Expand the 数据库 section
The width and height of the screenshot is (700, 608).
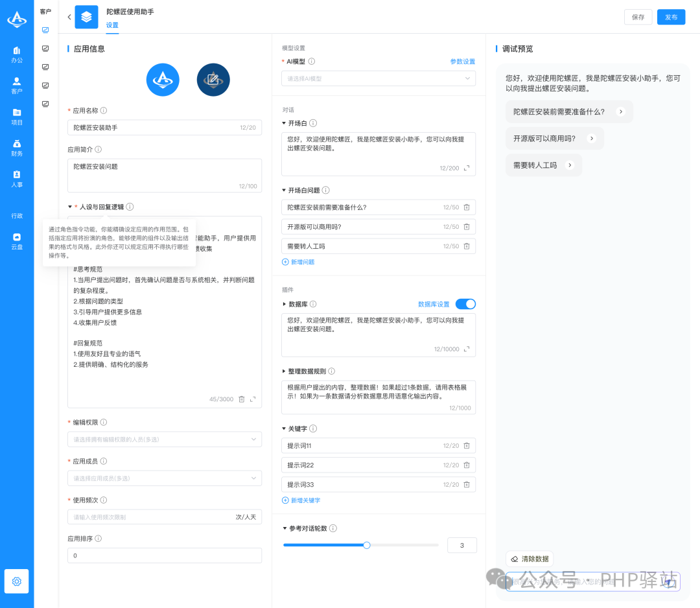click(284, 304)
